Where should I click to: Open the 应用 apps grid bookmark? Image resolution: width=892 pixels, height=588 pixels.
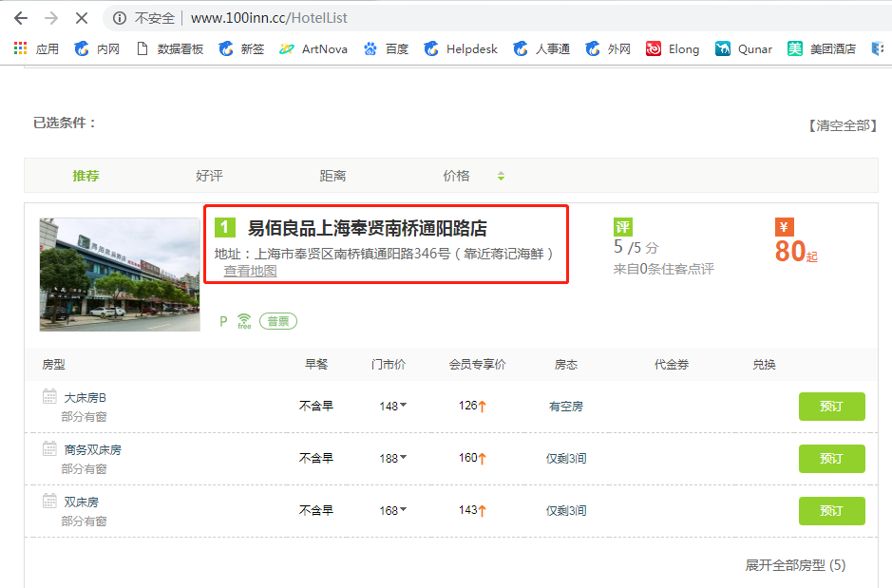click(x=36, y=48)
